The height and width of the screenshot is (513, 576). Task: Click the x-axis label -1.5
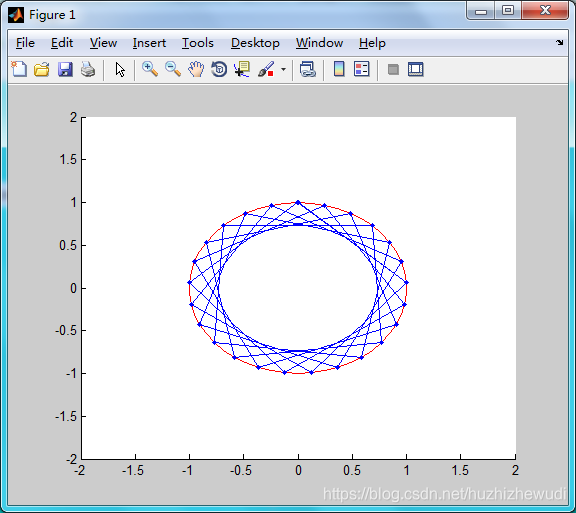pos(133,470)
